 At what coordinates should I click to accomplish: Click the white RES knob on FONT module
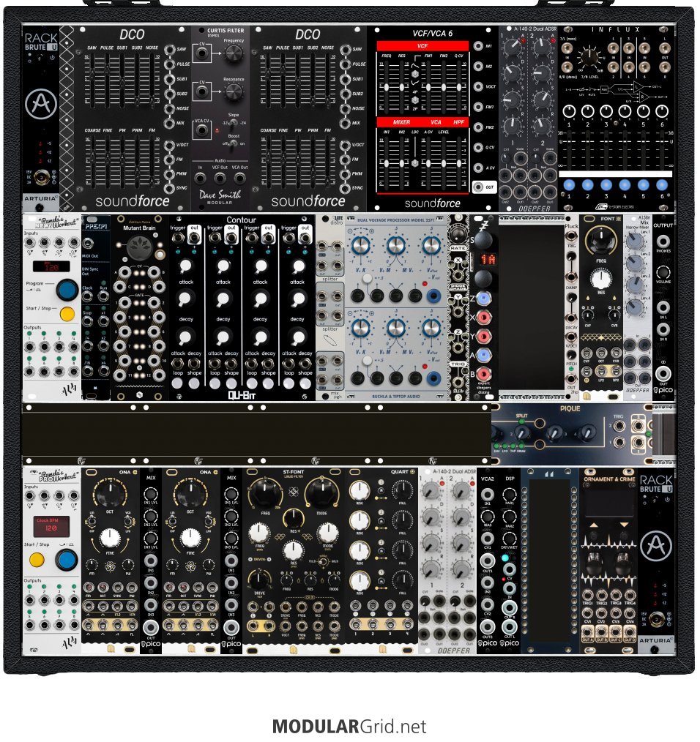[600, 280]
